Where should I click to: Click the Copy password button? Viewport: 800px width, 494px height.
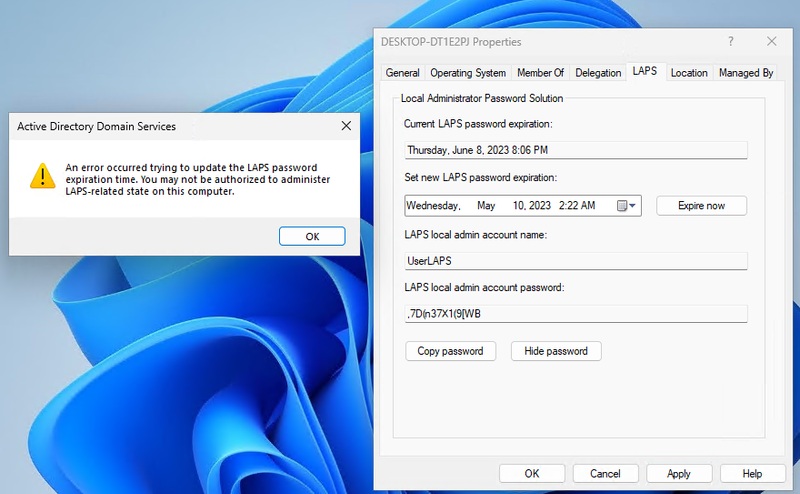click(x=450, y=351)
